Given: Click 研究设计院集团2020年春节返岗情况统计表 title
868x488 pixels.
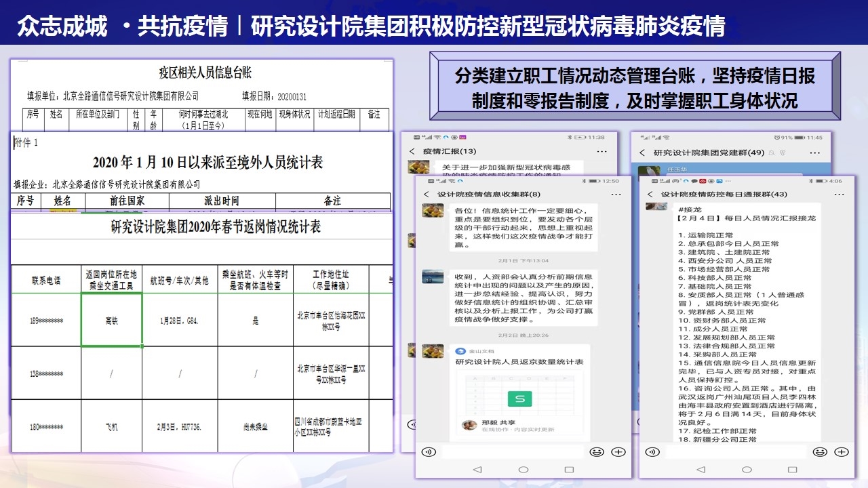Looking at the screenshot, I should 216,228.
